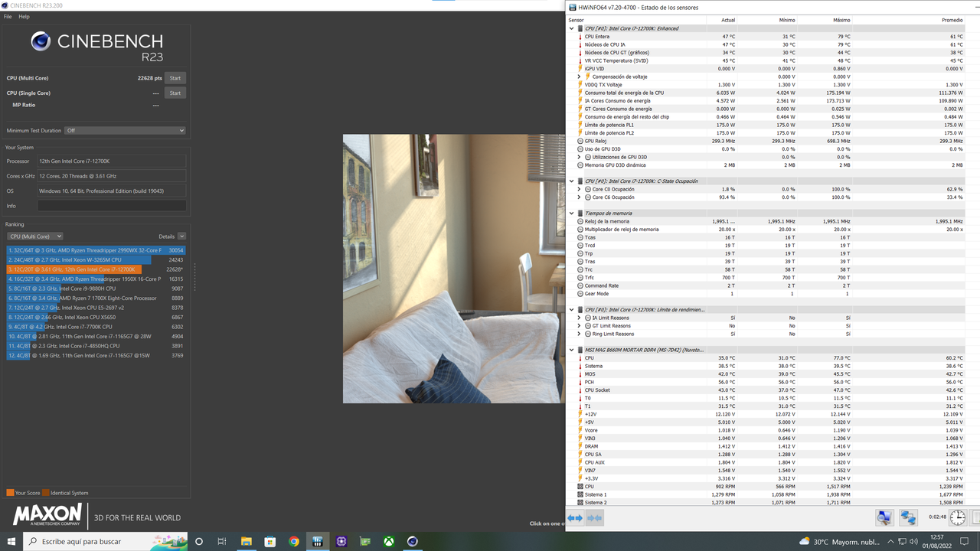Select the i7-12700K ranking row
The height and width of the screenshot is (551, 980).
[x=96, y=269]
